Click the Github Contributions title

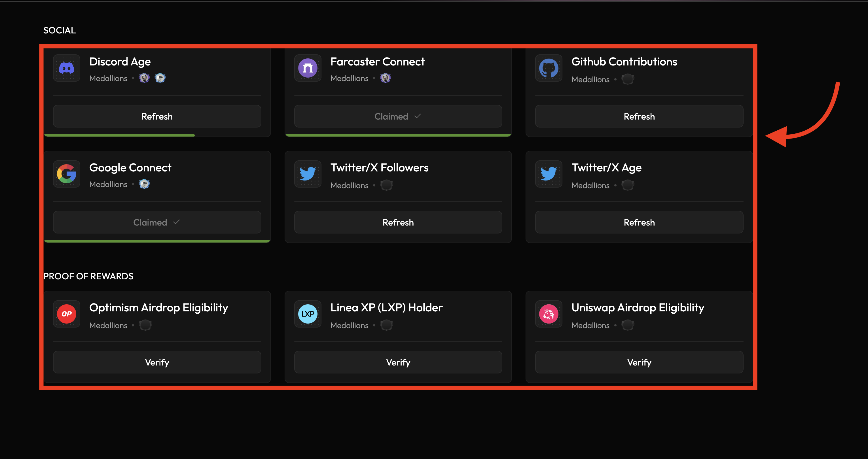coord(624,62)
